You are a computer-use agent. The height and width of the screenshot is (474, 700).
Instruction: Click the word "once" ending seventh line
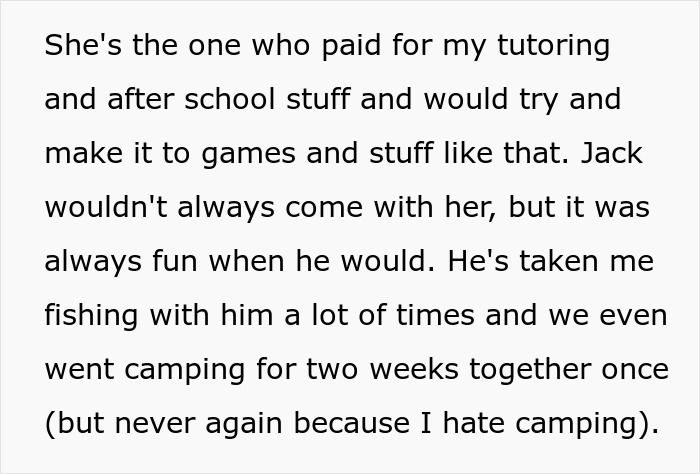coord(635,370)
